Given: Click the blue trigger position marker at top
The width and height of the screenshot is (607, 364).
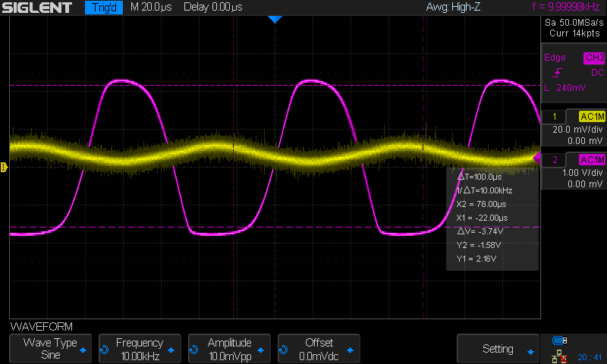Looking at the screenshot, I should [x=275, y=20].
